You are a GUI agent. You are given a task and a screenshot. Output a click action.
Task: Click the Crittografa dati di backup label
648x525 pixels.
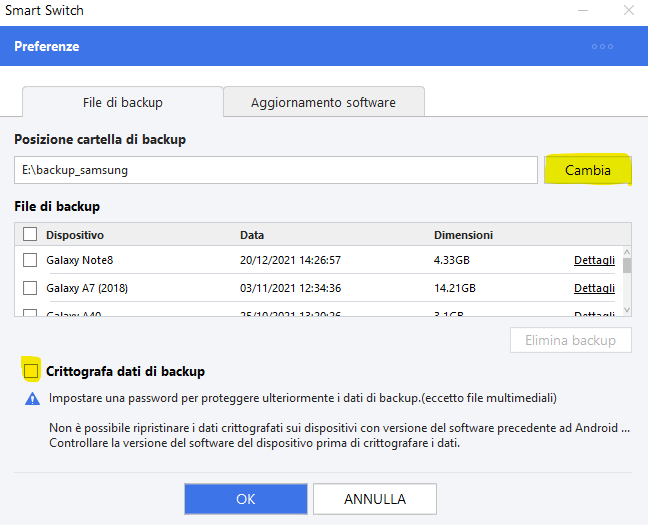125,371
